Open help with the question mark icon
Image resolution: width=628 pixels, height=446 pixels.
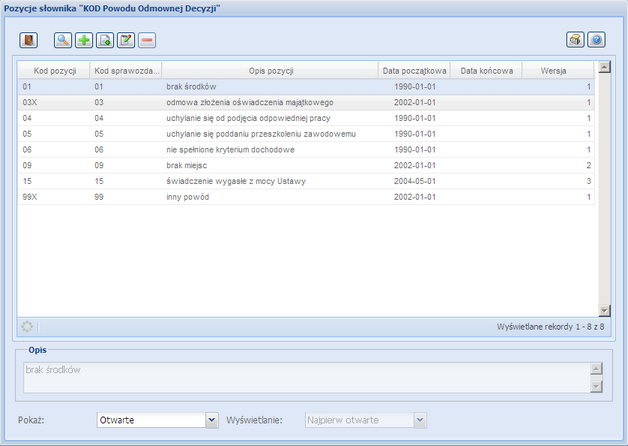(x=596, y=40)
